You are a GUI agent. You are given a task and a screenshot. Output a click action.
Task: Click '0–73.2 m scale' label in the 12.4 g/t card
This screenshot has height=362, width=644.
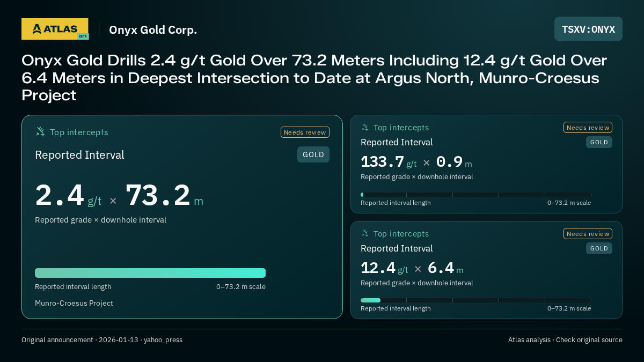pyautogui.click(x=569, y=308)
